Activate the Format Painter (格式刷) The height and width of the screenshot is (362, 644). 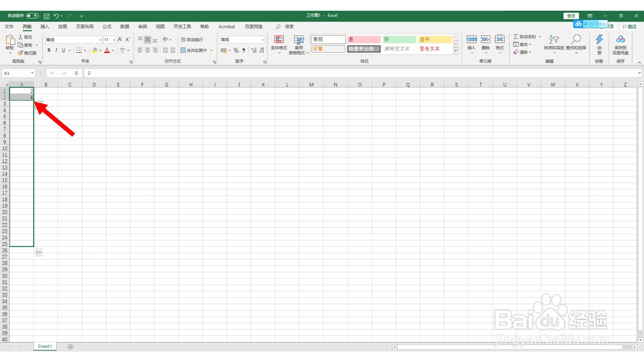[27, 53]
